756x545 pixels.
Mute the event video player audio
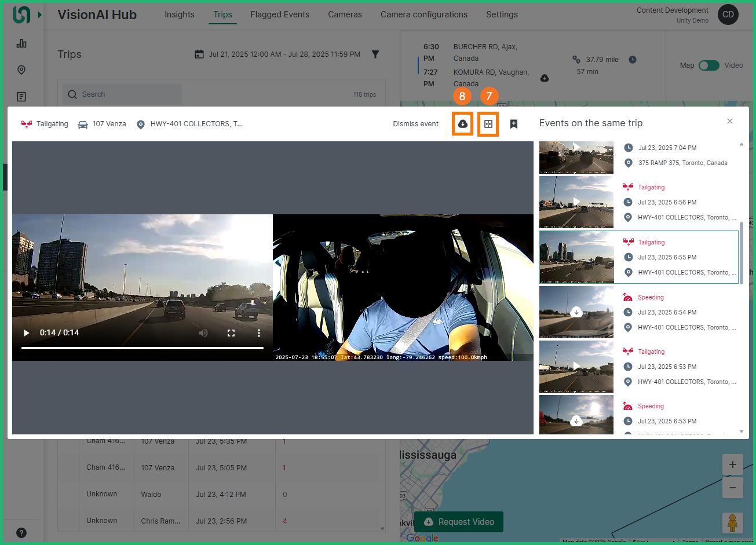pyautogui.click(x=203, y=332)
